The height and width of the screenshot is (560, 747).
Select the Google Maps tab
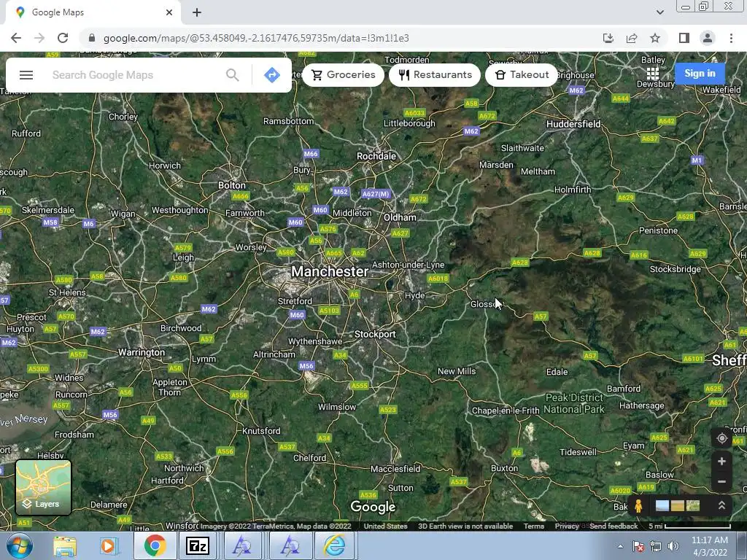[93, 12]
